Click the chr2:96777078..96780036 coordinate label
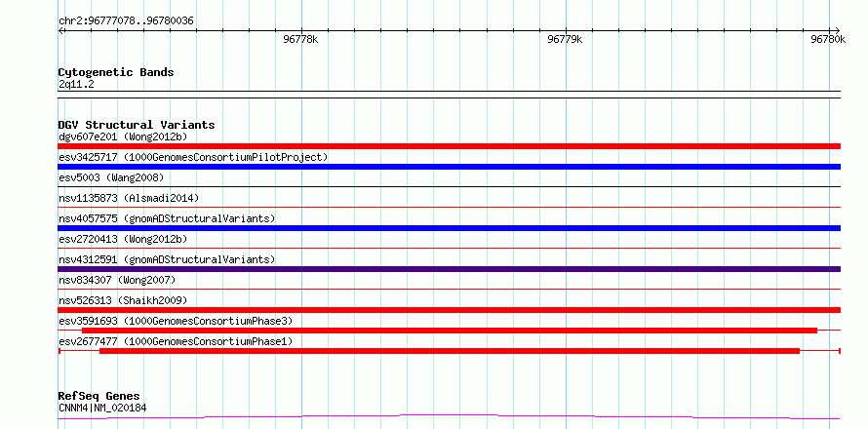 [x=126, y=21]
